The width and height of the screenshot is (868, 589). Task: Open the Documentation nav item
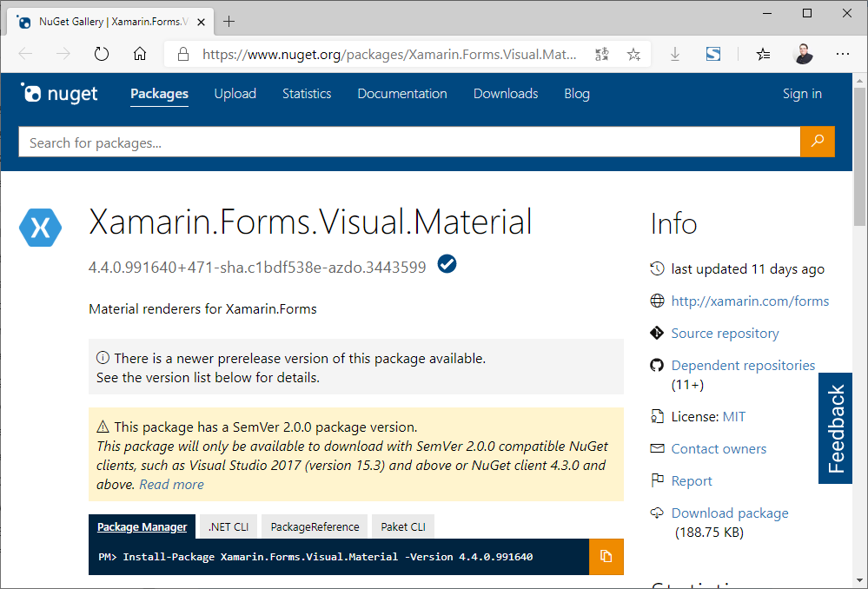point(402,94)
